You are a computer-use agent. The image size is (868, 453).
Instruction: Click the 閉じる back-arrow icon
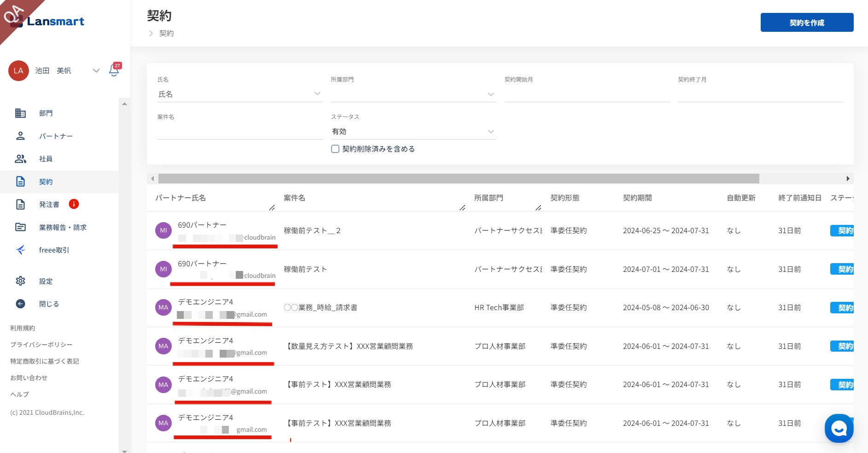[20, 304]
